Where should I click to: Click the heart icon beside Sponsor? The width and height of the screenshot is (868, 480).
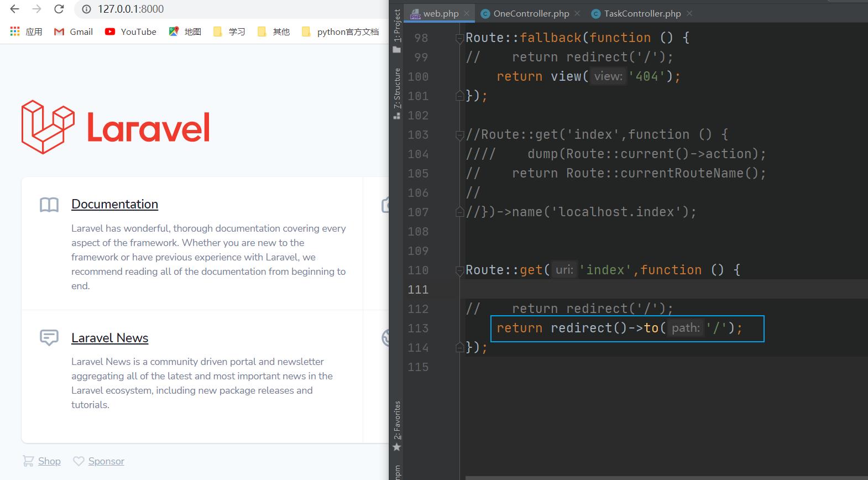79,461
